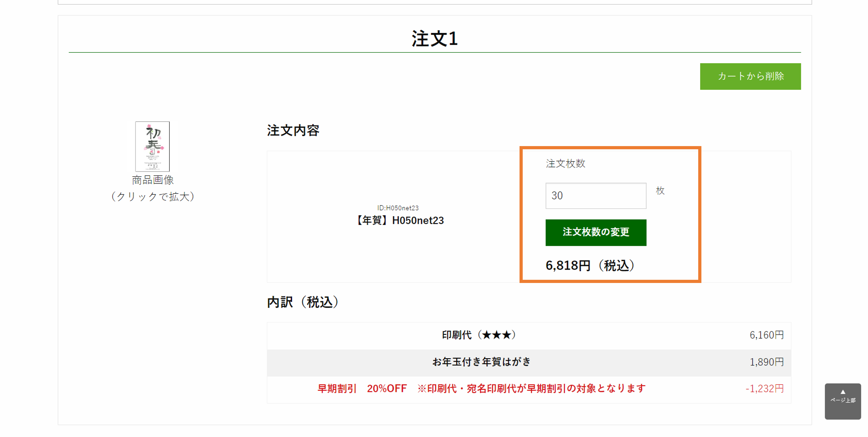The width and height of the screenshot is (868, 437).
Task: Click the 印刷代（★★★） row label
Action: [479, 335]
